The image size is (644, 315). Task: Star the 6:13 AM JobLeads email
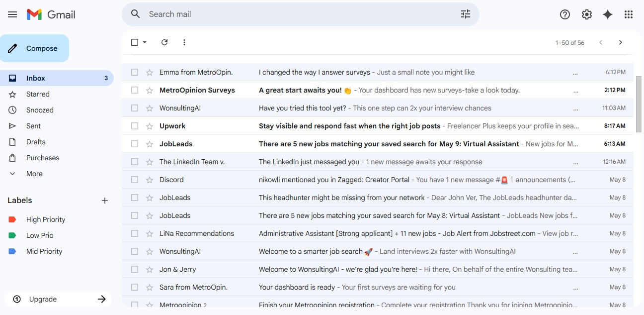tap(150, 144)
